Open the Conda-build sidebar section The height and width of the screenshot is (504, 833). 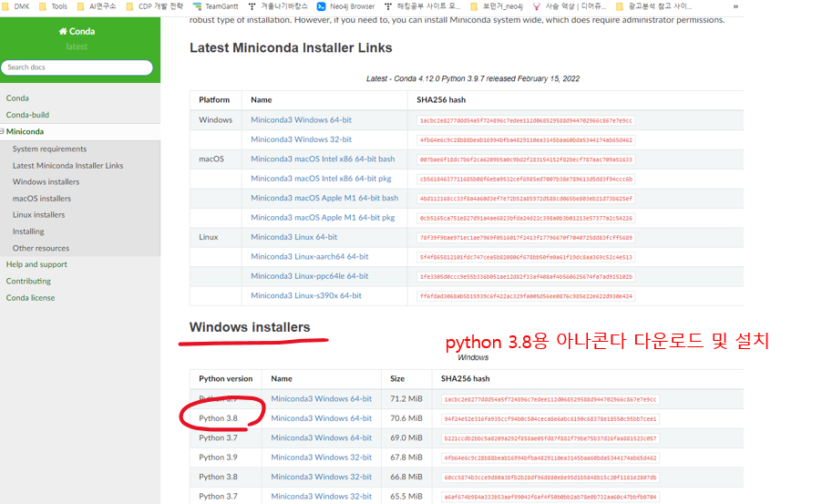[27, 115]
